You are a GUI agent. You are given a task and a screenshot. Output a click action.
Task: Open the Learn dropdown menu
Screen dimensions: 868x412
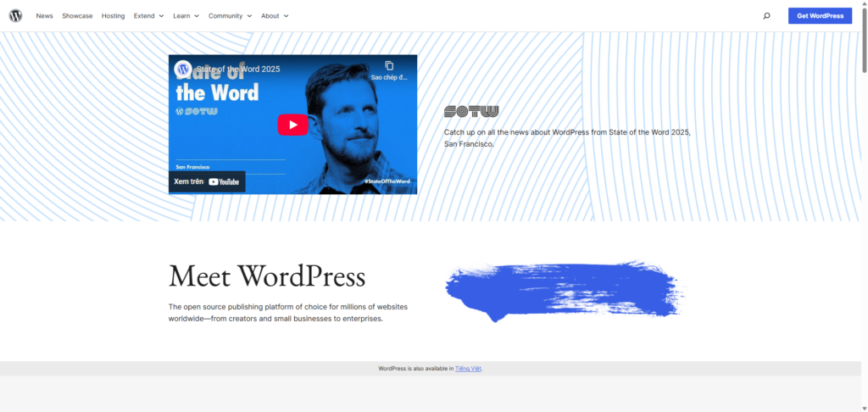tap(186, 15)
